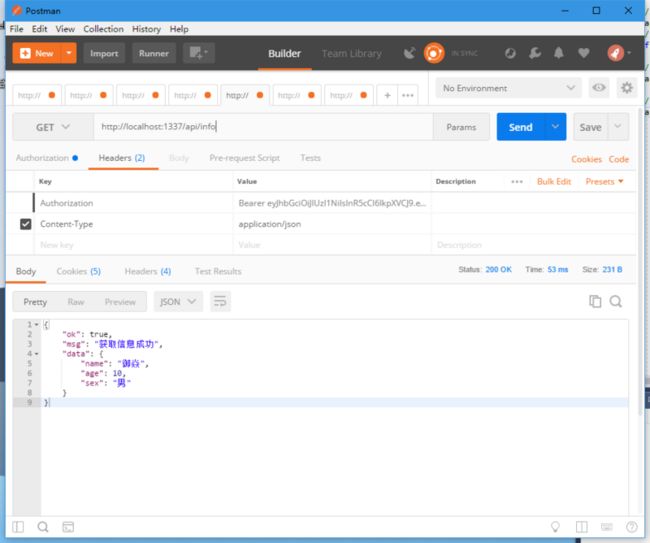650x543 pixels.
Task: Select the response Body tab
Action: pyautogui.click(x=26, y=271)
